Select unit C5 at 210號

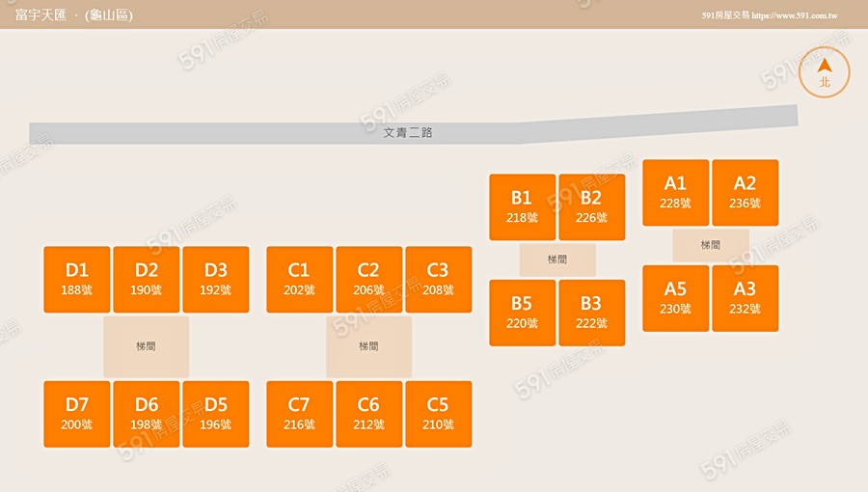pyautogui.click(x=438, y=414)
